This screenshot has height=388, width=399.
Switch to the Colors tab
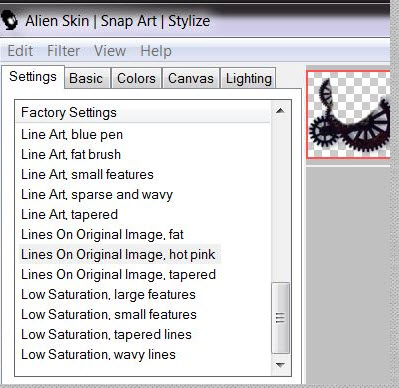coord(136,78)
